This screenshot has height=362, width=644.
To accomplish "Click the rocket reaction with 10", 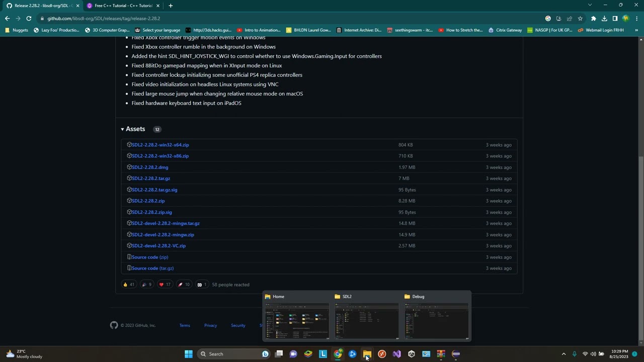I will click(x=184, y=285).
